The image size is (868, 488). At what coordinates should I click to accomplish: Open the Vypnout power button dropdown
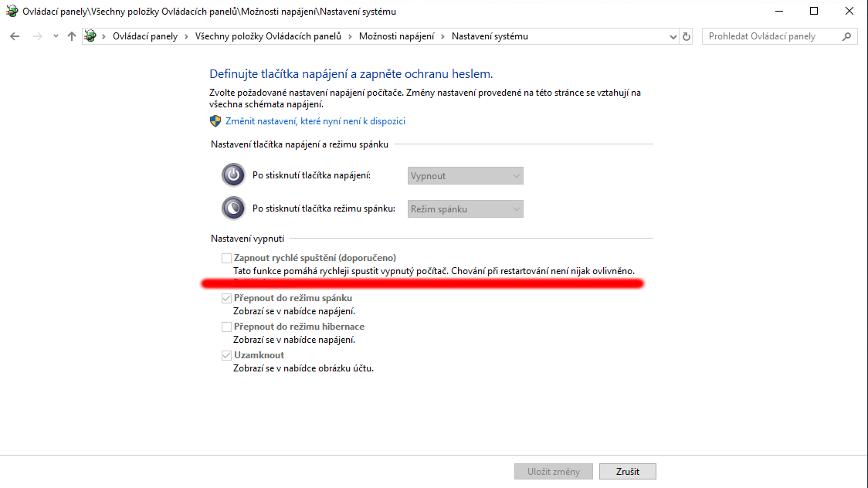click(465, 176)
